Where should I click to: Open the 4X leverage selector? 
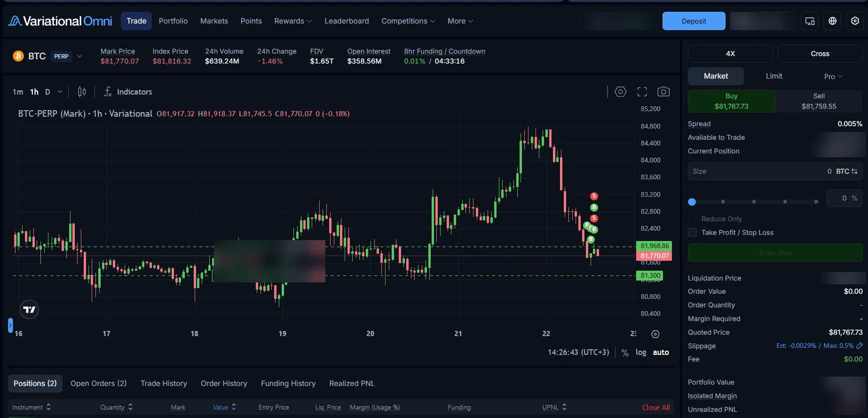click(730, 54)
